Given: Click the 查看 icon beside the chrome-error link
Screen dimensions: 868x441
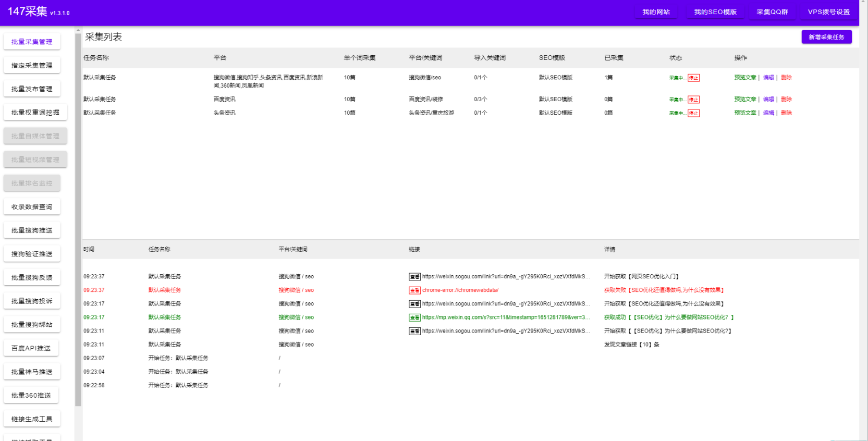Looking at the screenshot, I should (414, 290).
